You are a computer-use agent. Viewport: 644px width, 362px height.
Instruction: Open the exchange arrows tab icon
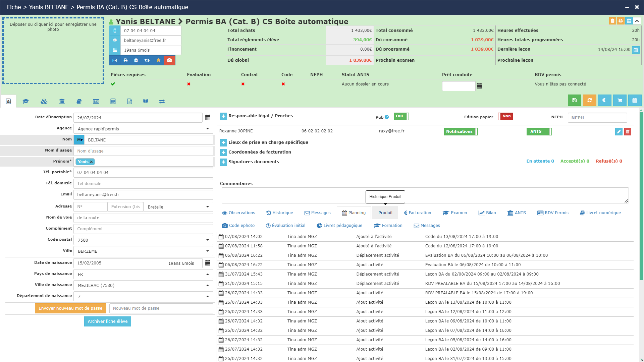[x=162, y=101]
